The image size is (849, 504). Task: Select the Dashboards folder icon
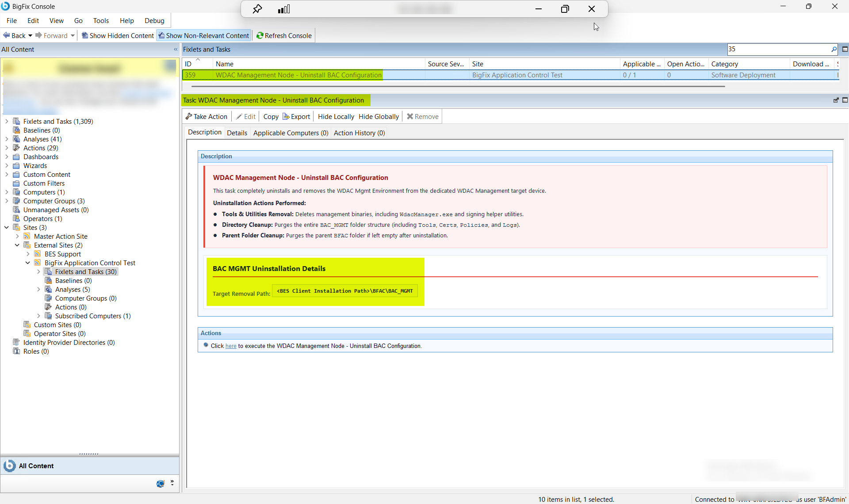tap(16, 157)
